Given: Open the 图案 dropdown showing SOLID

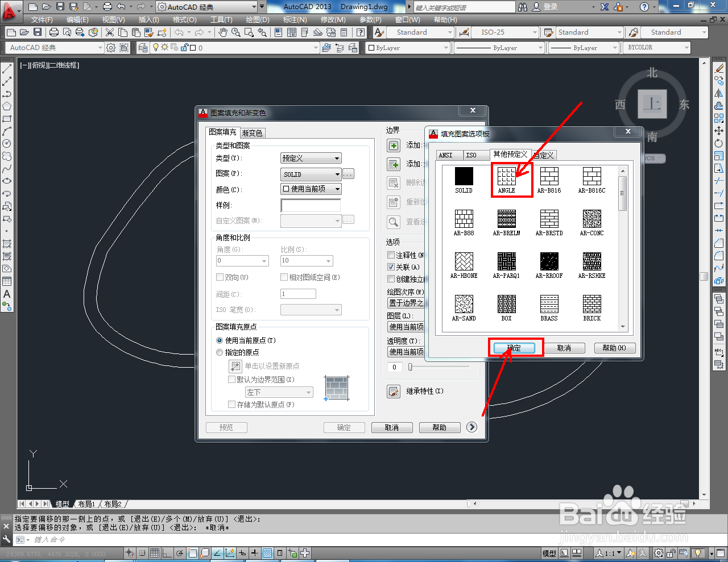Looking at the screenshot, I should click(311, 174).
